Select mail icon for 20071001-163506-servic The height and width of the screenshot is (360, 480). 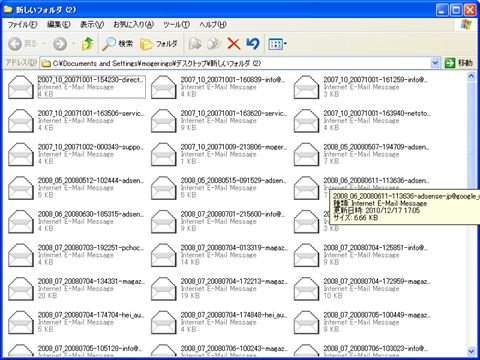(x=21, y=121)
